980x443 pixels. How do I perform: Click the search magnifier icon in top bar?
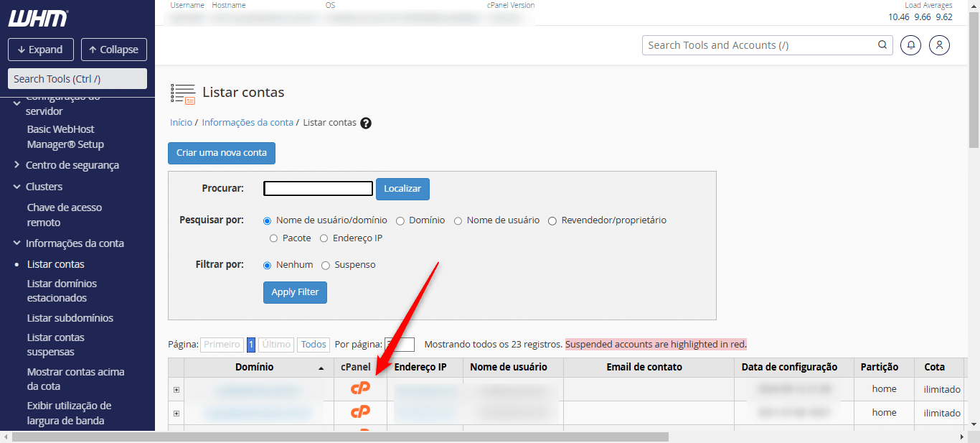882,45
